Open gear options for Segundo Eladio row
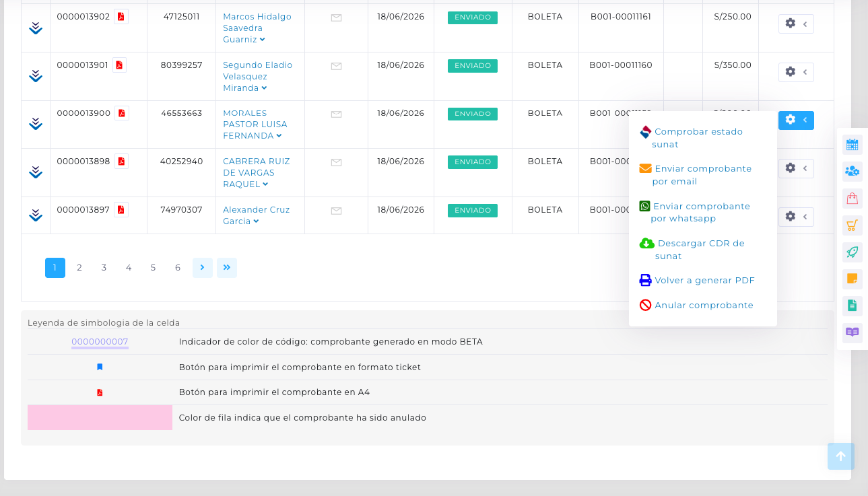Screen dimensions: 868x496 [x=796, y=72]
